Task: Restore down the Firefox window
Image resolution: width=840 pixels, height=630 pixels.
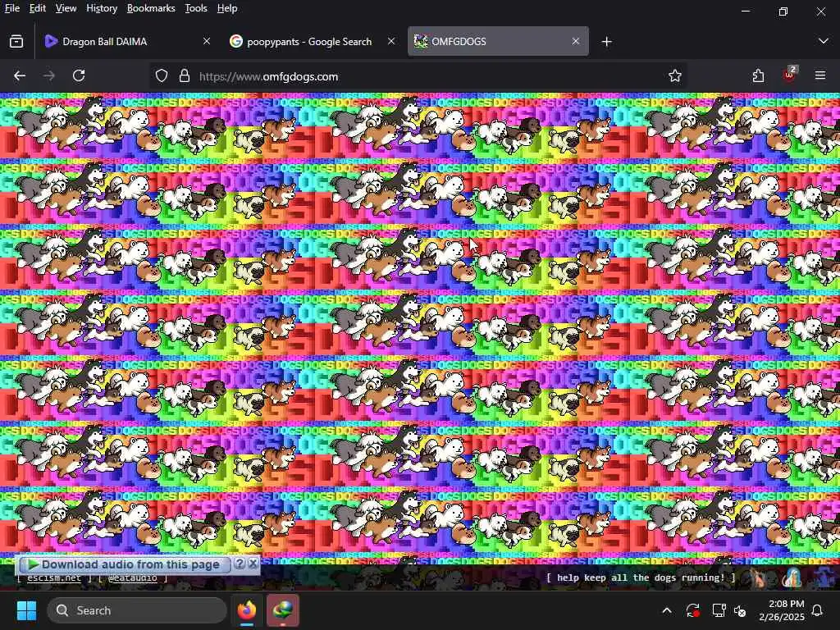Action: [783, 11]
